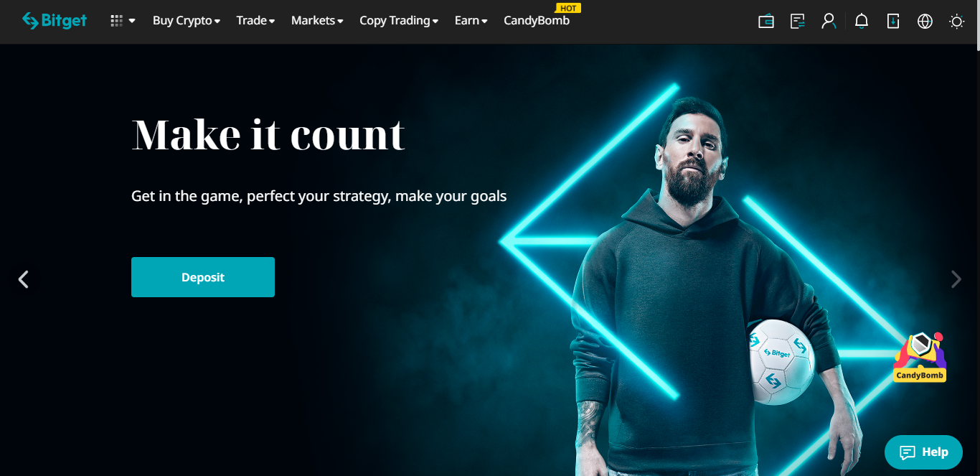Screen dimensions: 980x476
Task: Click the Deposit button
Action: [203, 277]
